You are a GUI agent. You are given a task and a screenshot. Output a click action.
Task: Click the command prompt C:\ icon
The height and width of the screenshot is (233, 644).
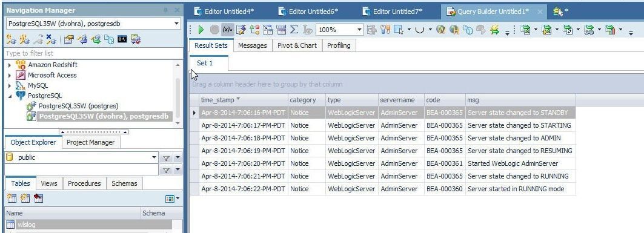point(122,39)
